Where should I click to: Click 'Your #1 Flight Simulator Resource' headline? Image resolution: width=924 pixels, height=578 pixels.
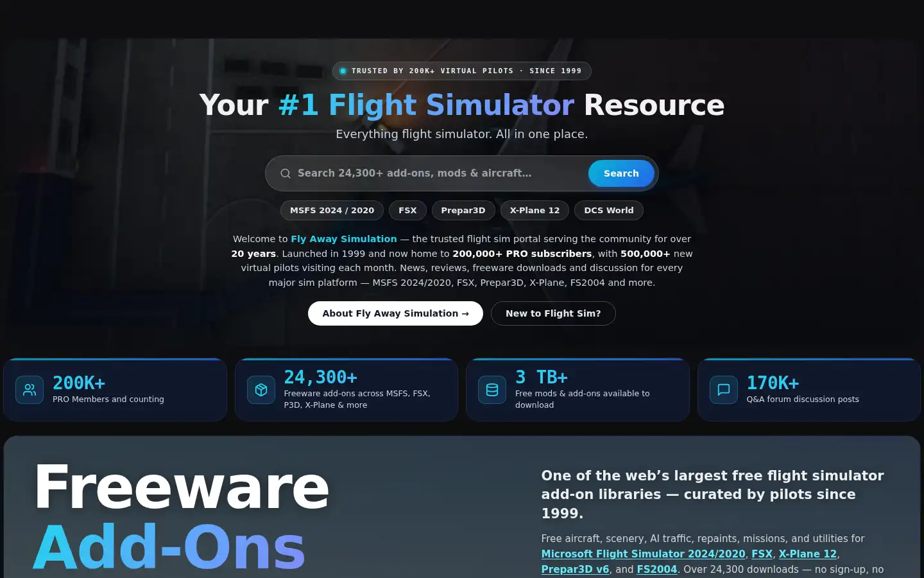[461, 105]
